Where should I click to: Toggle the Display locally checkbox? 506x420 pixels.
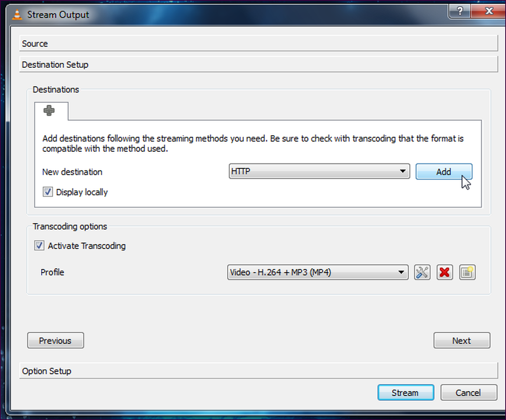[x=48, y=192]
